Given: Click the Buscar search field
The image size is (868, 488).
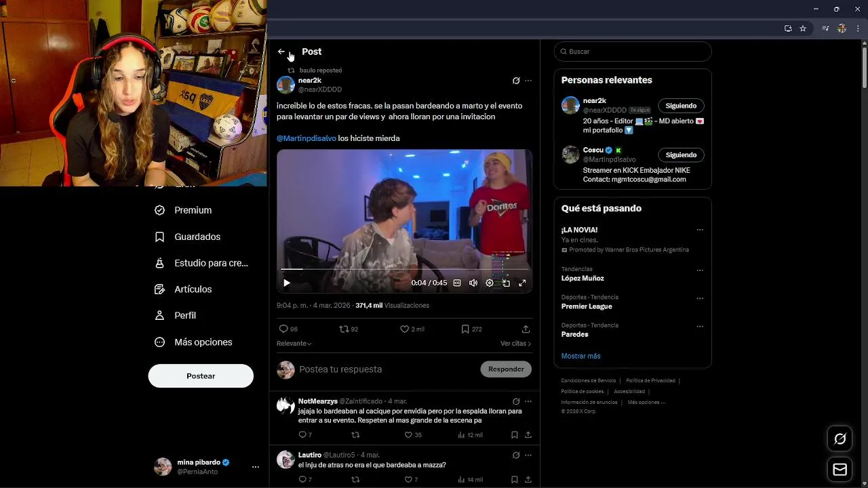Looking at the screenshot, I should (633, 52).
